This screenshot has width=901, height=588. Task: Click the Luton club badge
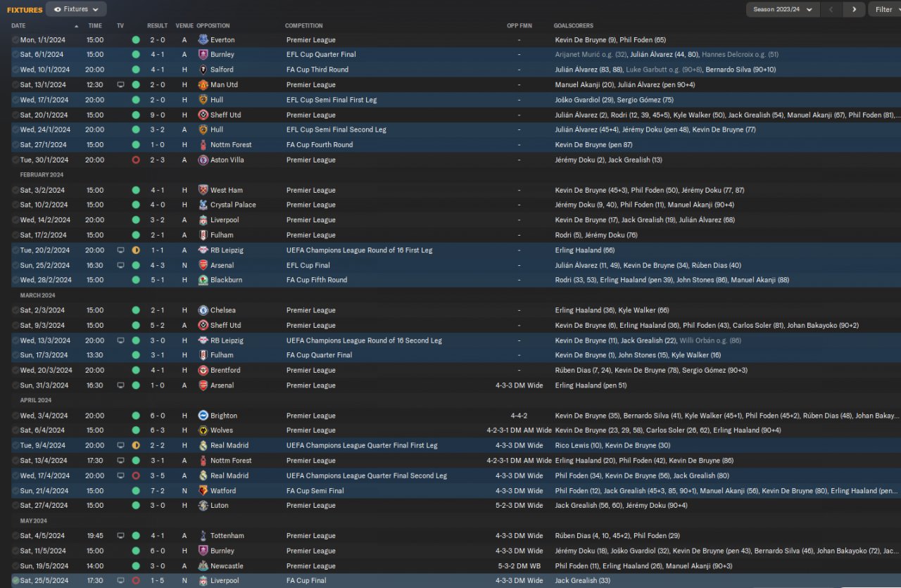pos(203,506)
